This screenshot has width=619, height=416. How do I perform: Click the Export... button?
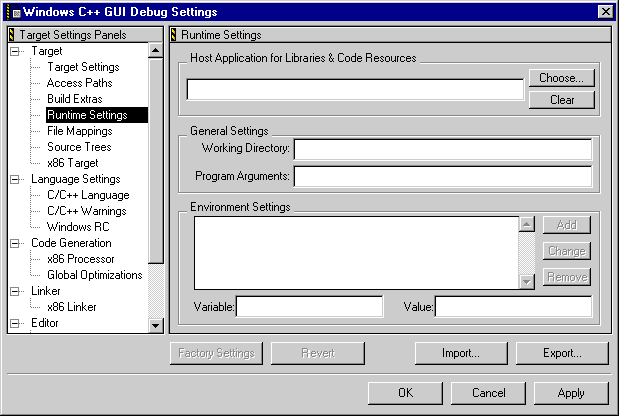(x=562, y=353)
